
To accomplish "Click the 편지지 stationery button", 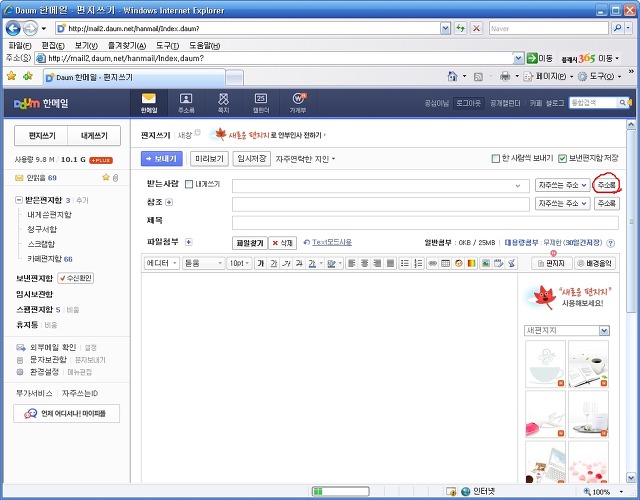I will click(x=552, y=263).
